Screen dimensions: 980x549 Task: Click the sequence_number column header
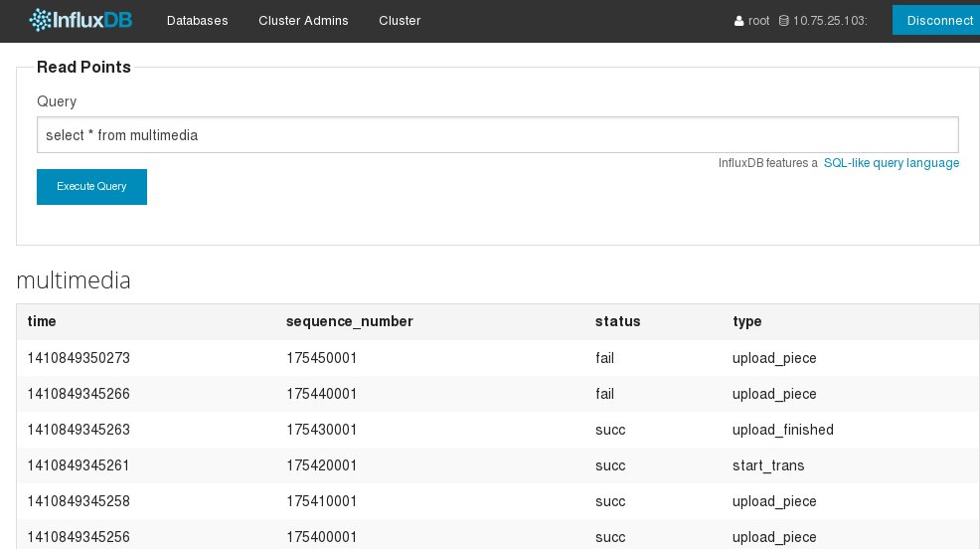point(350,321)
